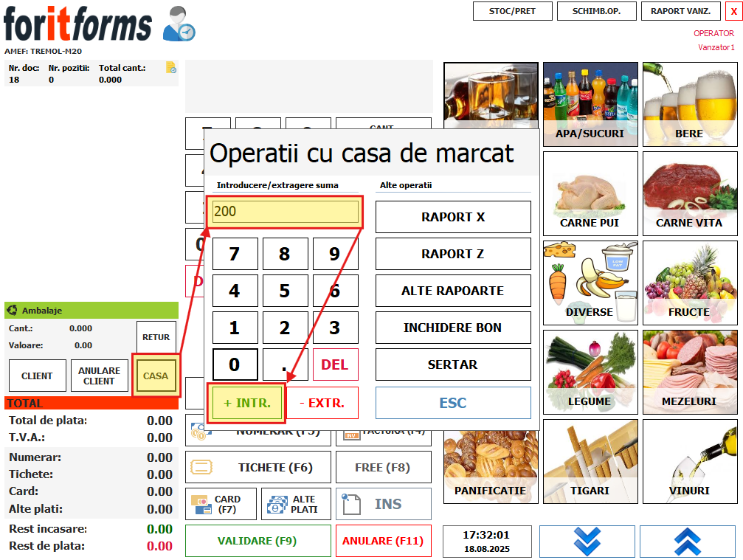743x560 pixels.
Task: Open the FRUCTE category tile
Action: [x=690, y=283]
